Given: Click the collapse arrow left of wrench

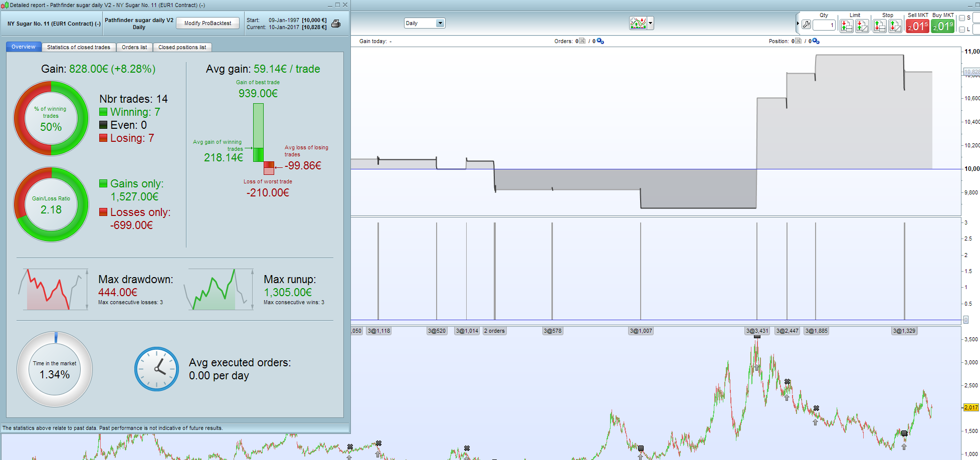Looking at the screenshot, I should (x=798, y=24).
